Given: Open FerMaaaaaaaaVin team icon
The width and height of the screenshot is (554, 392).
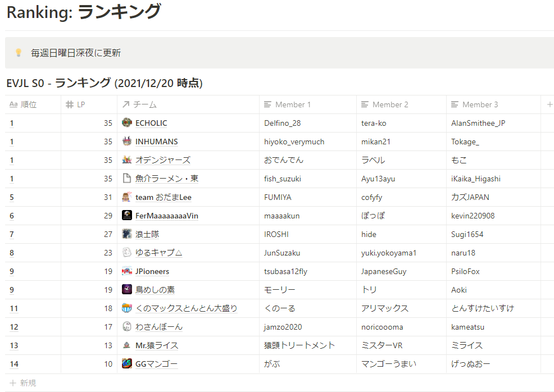Looking at the screenshot, I should (x=127, y=216).
